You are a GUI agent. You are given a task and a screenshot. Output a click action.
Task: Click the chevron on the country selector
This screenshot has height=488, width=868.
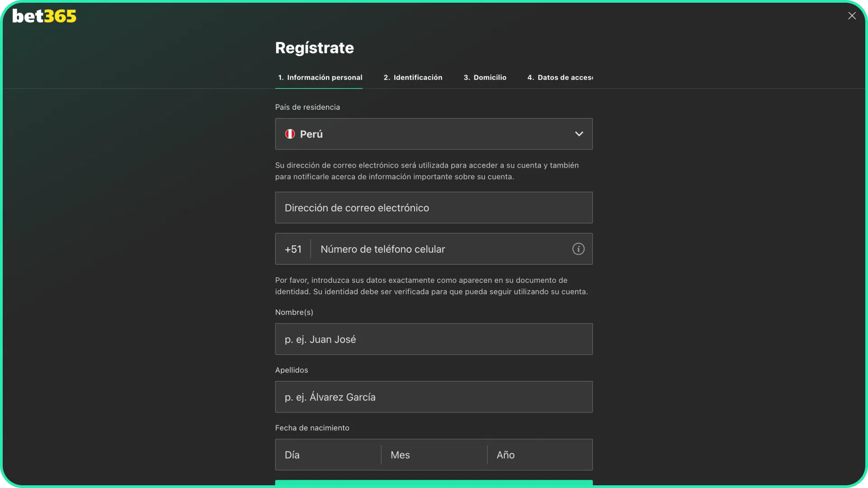579,134
